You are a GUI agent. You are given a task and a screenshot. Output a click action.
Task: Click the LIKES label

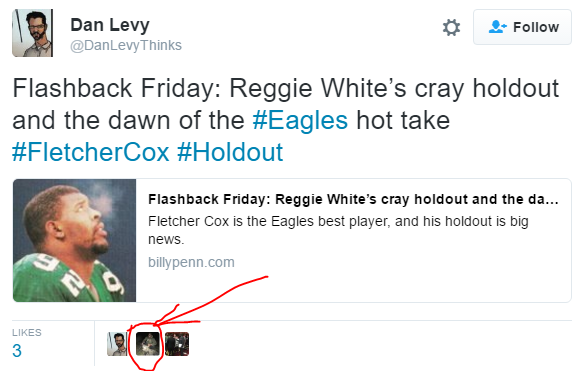pyautogui.click(x=27, y=333)
